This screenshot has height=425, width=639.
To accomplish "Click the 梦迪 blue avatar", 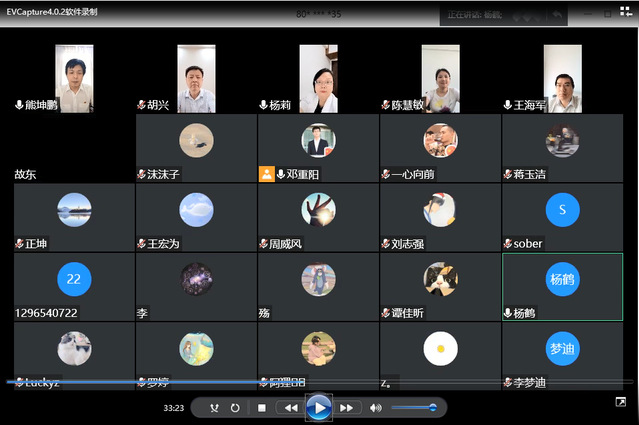I will [x=562, y=348].
